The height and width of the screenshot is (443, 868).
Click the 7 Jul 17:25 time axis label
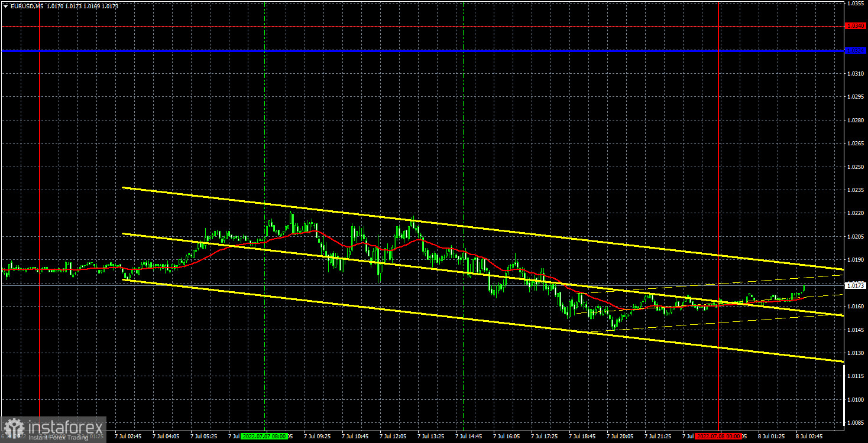pyautogui.click(x=544, y=436)
